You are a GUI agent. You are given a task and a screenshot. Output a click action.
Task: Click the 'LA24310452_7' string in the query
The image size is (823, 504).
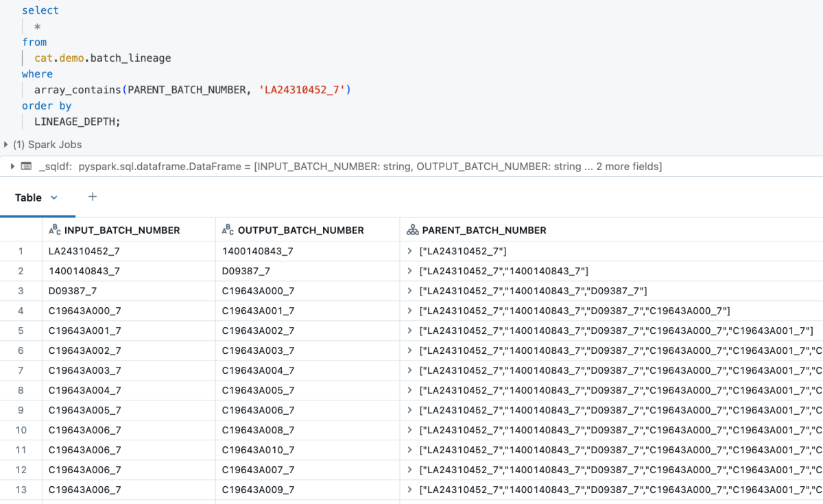click(x=302, y=90)
